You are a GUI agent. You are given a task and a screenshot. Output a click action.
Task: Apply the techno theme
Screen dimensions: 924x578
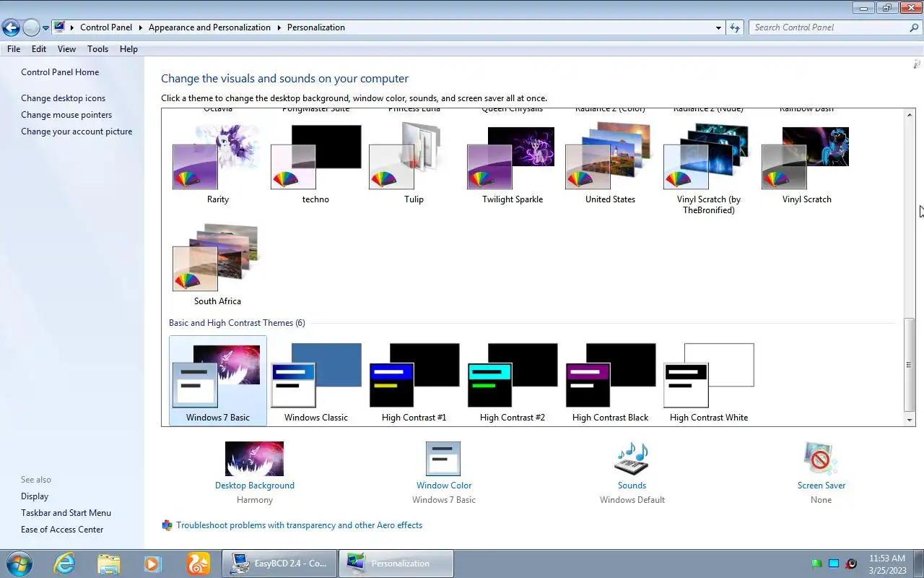pos(315,164)
